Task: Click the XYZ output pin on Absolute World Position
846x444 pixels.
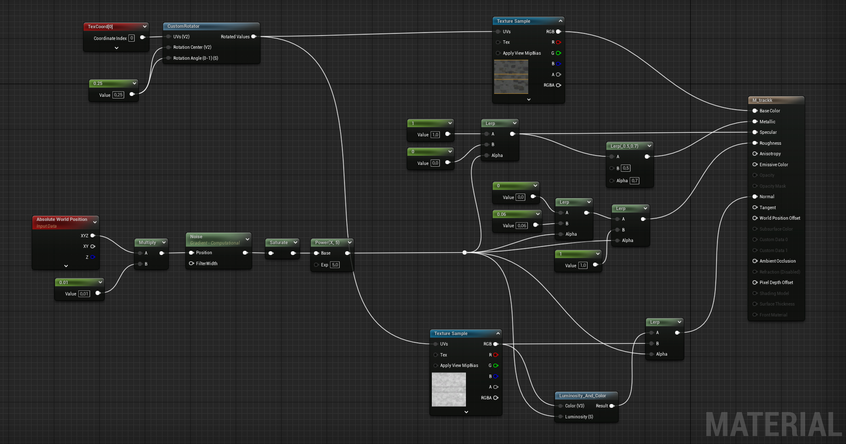Action: [x=93, y=236]
